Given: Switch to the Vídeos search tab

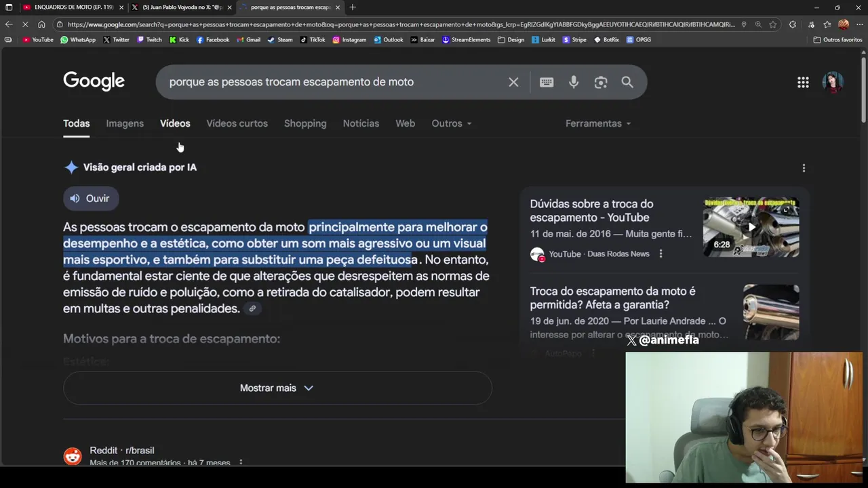Looking at the screenshot, I should click(x=175, y=123).
